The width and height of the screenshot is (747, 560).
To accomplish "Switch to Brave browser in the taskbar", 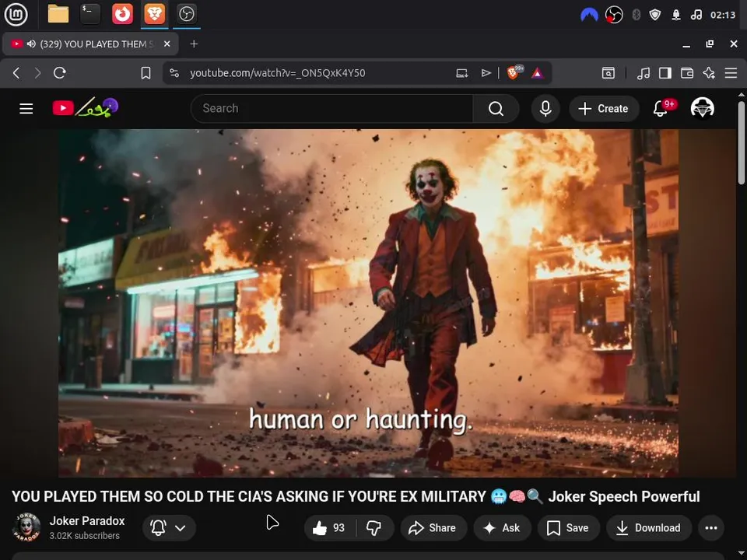I will (154, 14).
